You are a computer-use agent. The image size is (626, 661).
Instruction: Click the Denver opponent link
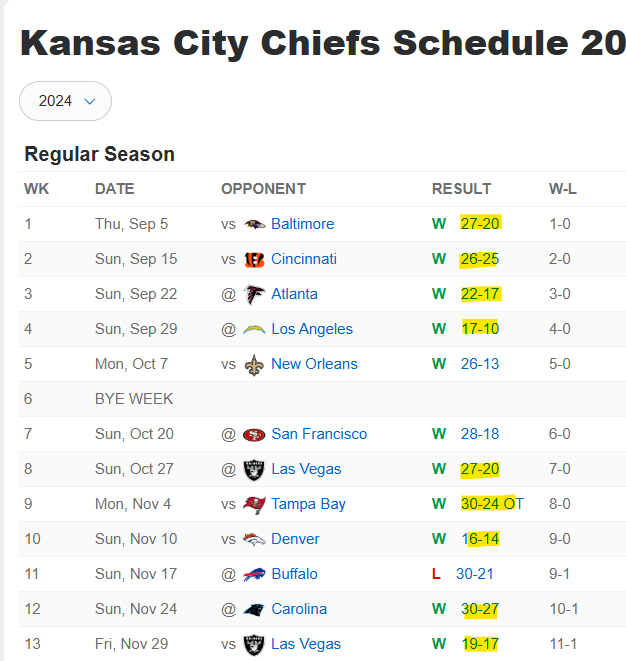click(295, 539)
